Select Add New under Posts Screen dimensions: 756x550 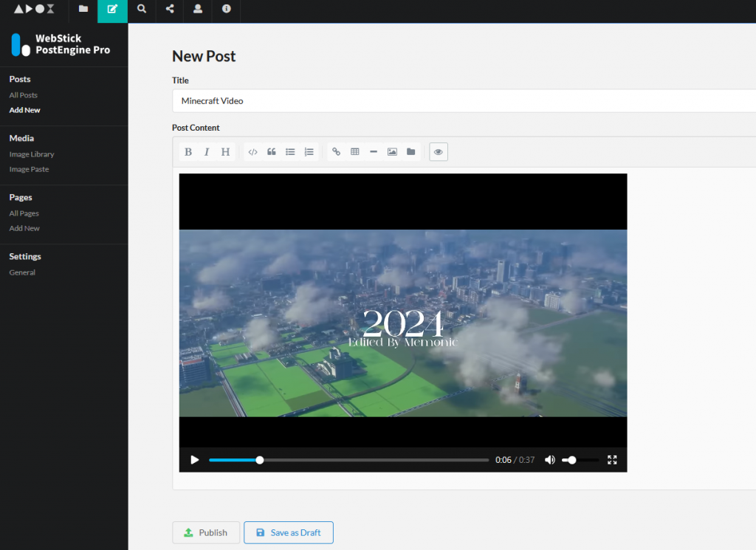pos(24,110)
